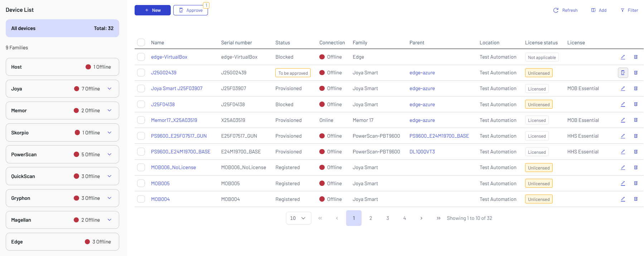Open the MOB005 device link

tap(160, 183)
